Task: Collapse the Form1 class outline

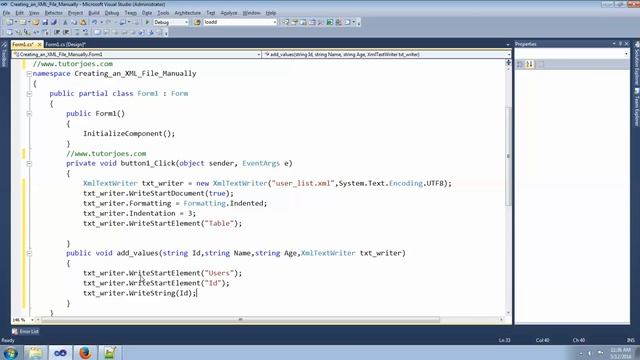Action: [x=29, y=94]
